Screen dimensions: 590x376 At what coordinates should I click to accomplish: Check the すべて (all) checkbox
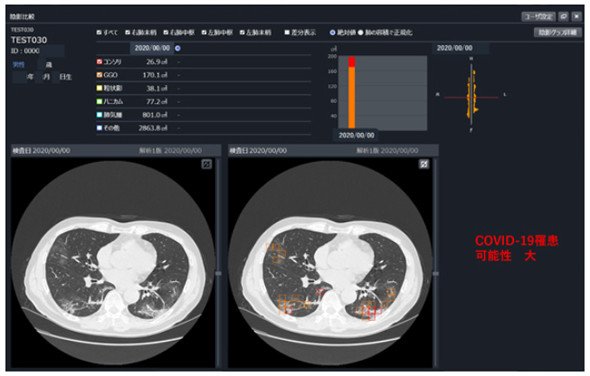(x=99, y=33)
